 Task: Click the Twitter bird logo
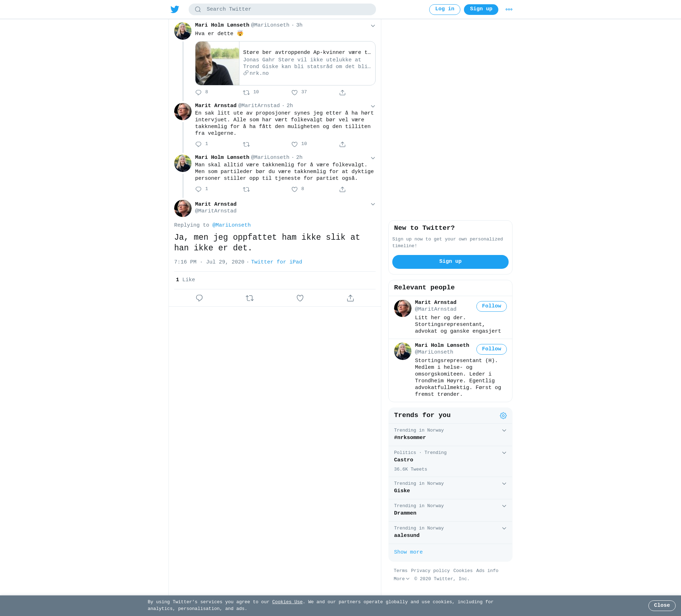point(175,9)
